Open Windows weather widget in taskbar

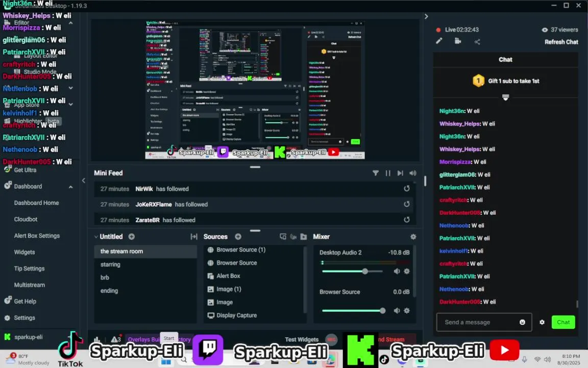pos(27,359)
